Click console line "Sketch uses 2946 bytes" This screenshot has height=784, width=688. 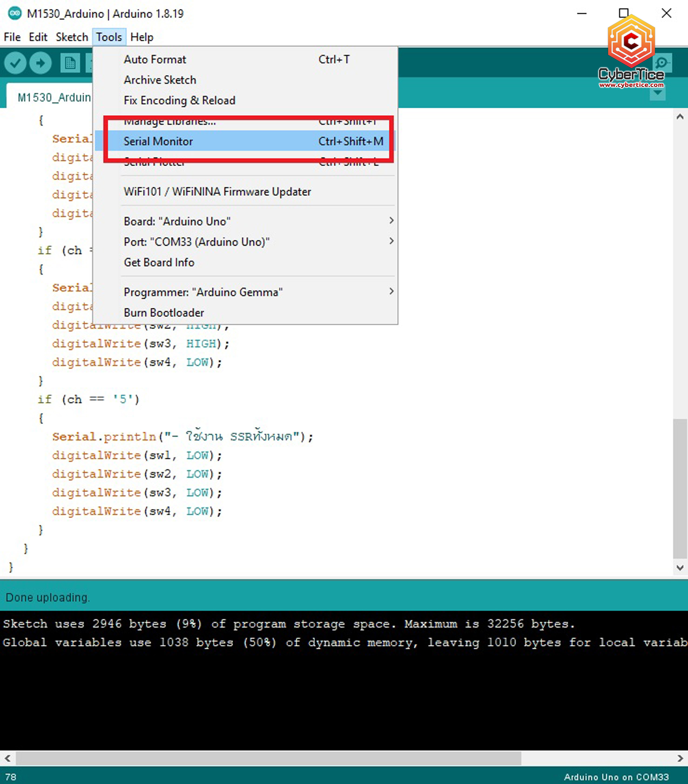tap(289, 624)
